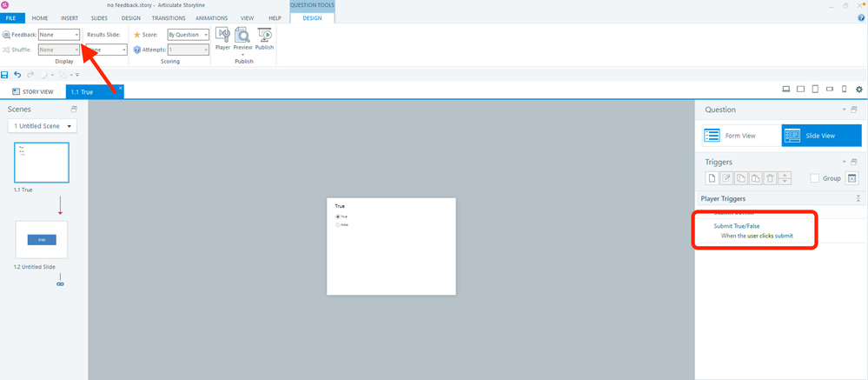The width and height of the screenshot is (868, 380).
Task: Open the ANIMATIONS ribbon tab
Action: pyautogui.click(x=211, y=17)
